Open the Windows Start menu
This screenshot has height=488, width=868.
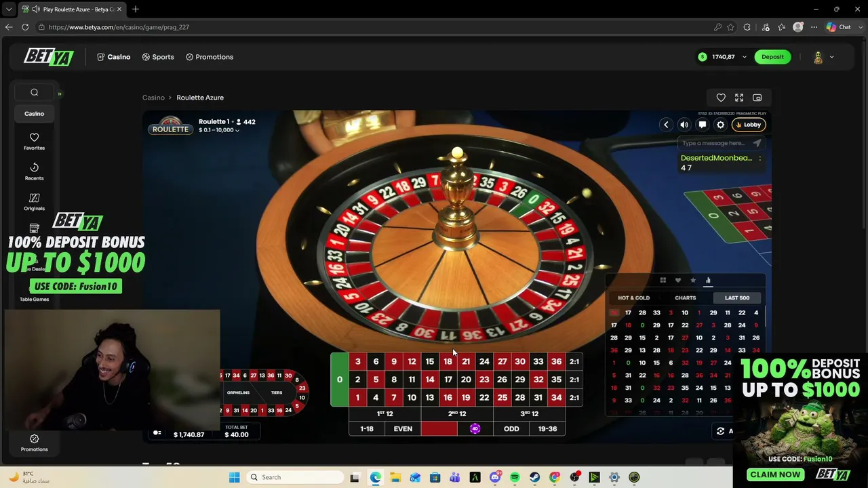[234, 477]
